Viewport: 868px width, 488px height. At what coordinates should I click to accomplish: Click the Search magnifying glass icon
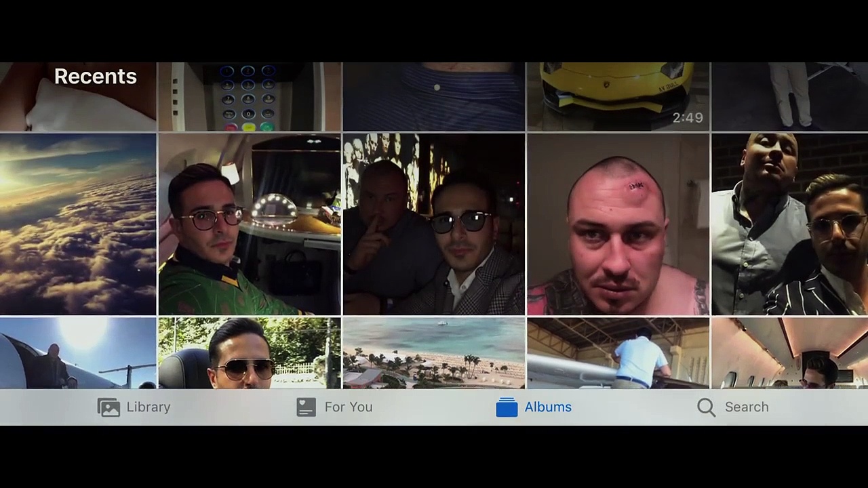[x=706, y=407]
